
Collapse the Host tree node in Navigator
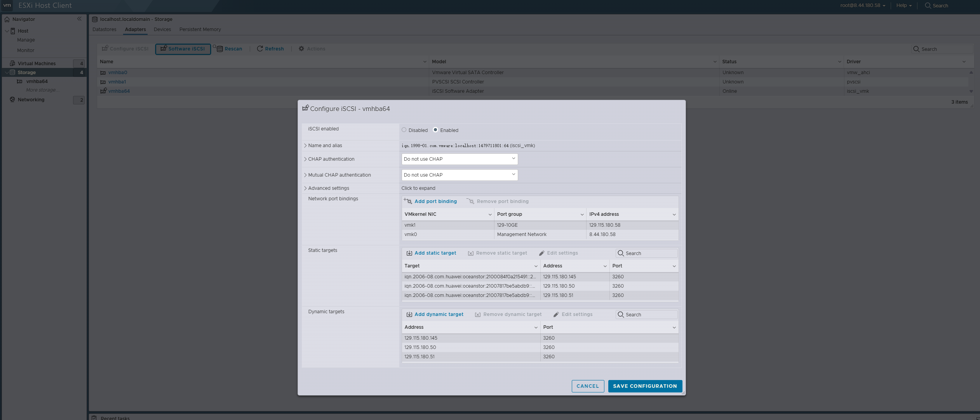pos(7,31)
